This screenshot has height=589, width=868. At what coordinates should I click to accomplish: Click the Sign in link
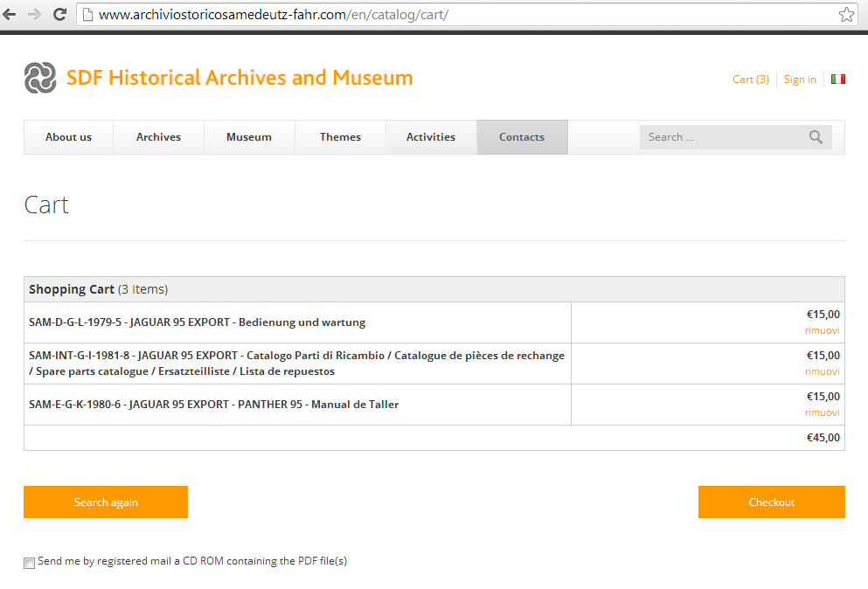coord(800,80)
